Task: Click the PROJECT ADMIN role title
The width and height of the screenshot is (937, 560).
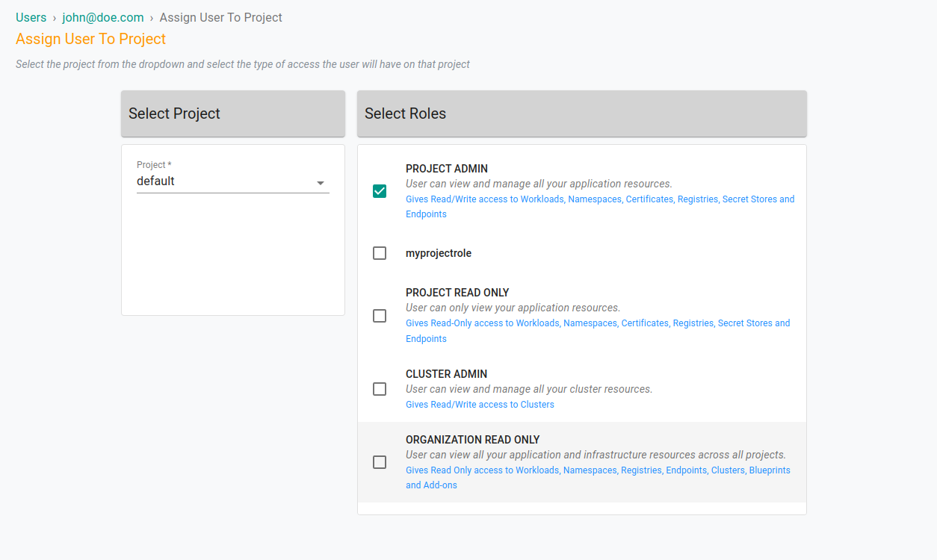Action: tap(447, 169)
